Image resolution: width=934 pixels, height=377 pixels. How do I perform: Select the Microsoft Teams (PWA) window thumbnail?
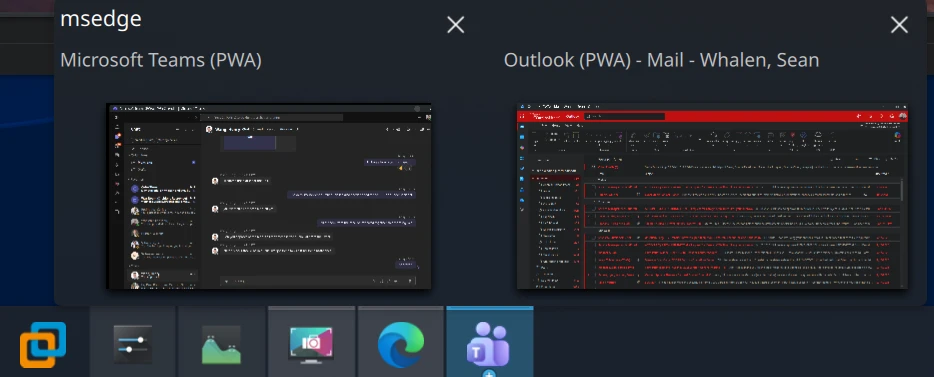point(269,196)
